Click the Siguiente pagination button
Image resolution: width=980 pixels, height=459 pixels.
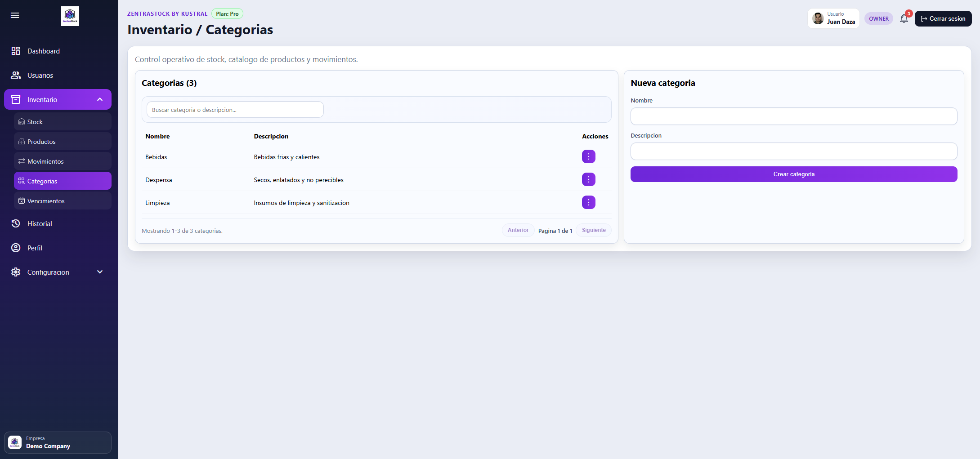point(594,231)
